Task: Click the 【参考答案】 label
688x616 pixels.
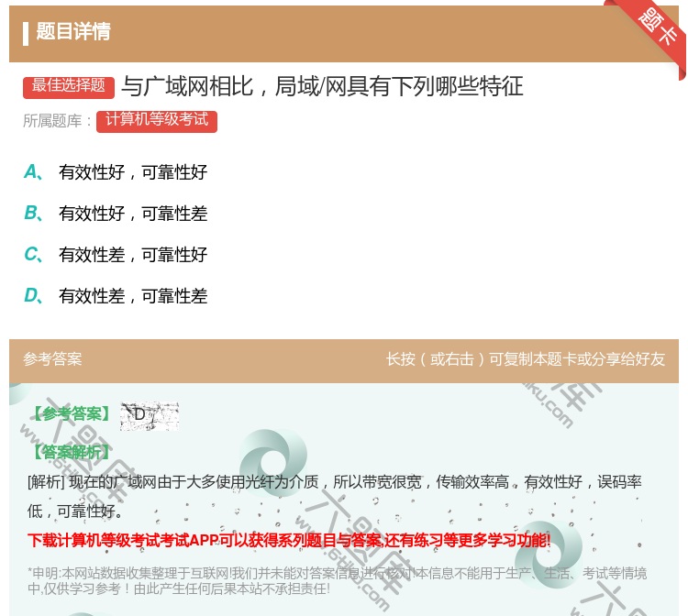Action: click(72, 414)
